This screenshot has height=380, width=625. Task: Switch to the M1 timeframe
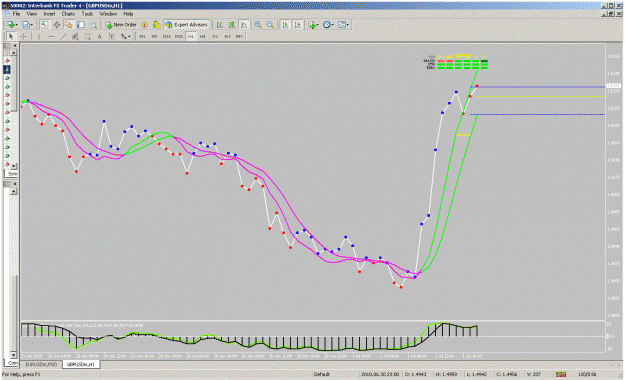tap(142, 36)
